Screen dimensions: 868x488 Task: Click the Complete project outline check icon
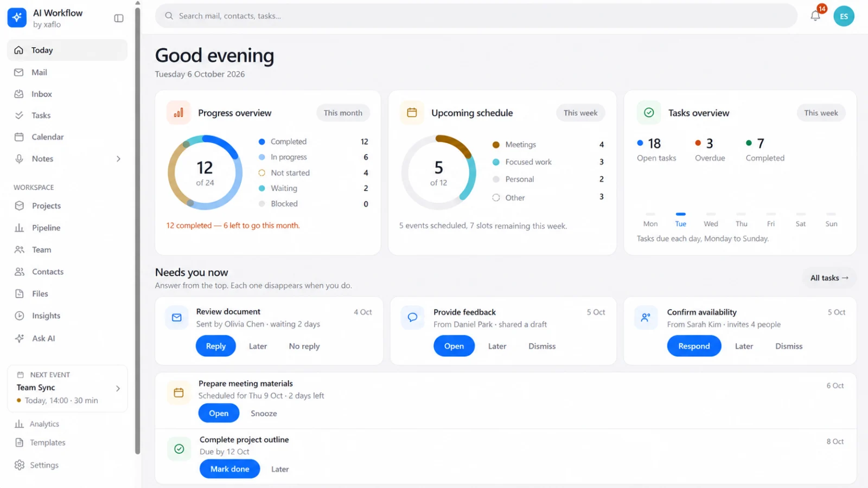tap(179, 448)
